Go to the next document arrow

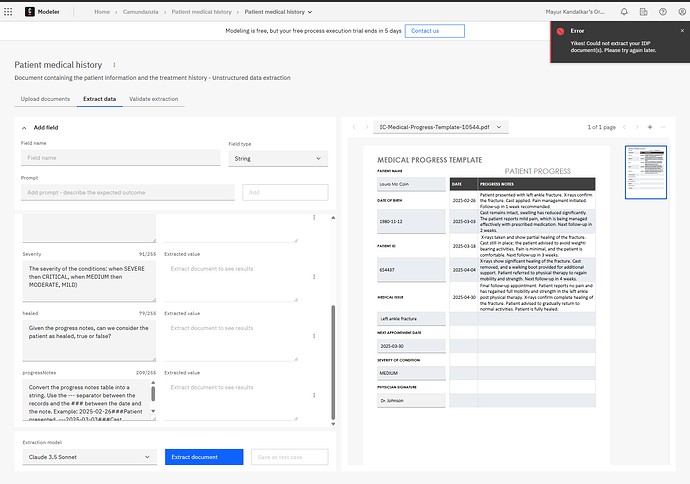coord(366,127)
